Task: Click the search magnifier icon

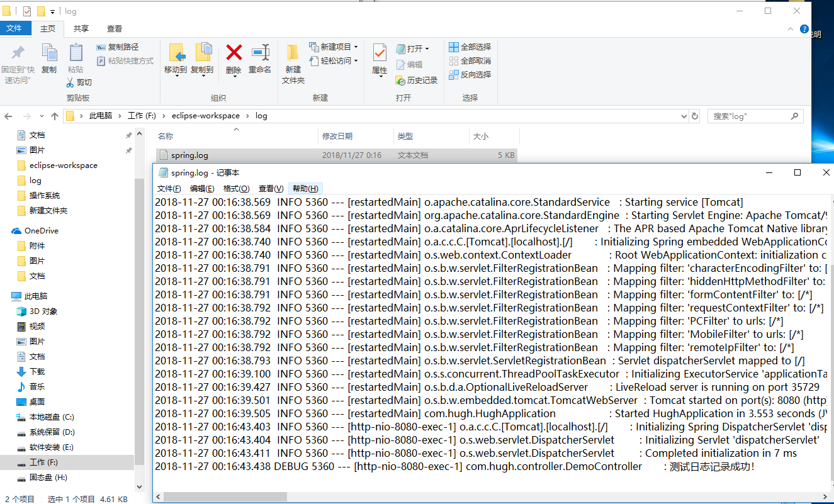Action: click(x=795, y=116)
